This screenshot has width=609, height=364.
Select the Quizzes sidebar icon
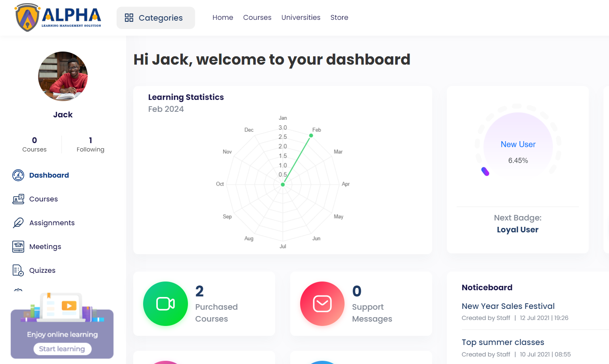[x=18, y=270]
